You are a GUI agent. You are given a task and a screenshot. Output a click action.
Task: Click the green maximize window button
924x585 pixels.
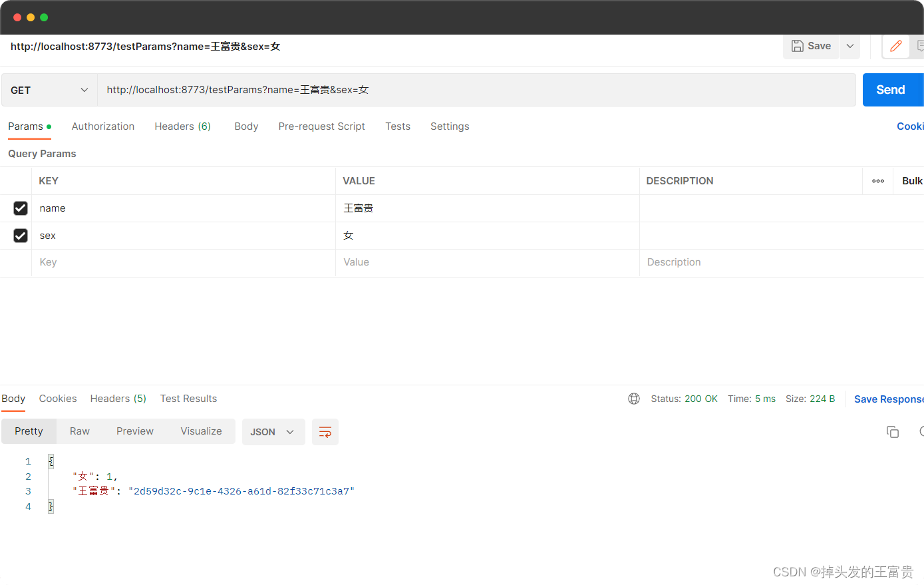pyautogui.click(x=44, y=17)
